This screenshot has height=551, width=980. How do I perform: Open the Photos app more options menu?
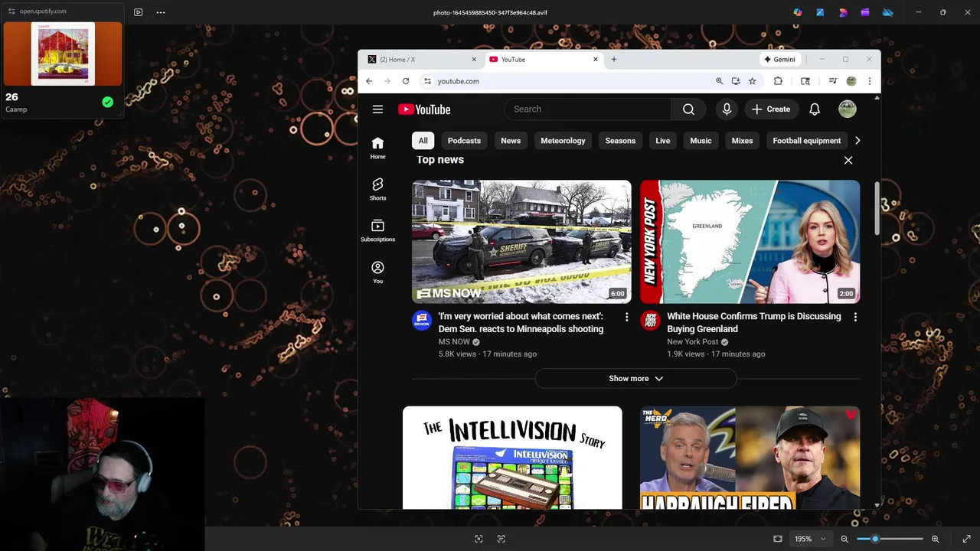tap(160, 12)
